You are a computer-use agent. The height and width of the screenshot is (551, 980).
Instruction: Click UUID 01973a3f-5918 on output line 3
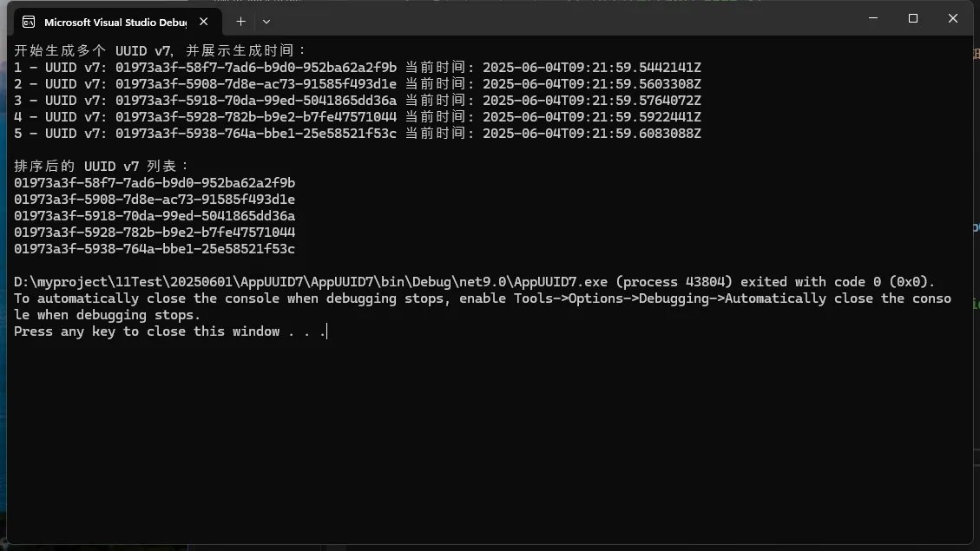[255, 100]
